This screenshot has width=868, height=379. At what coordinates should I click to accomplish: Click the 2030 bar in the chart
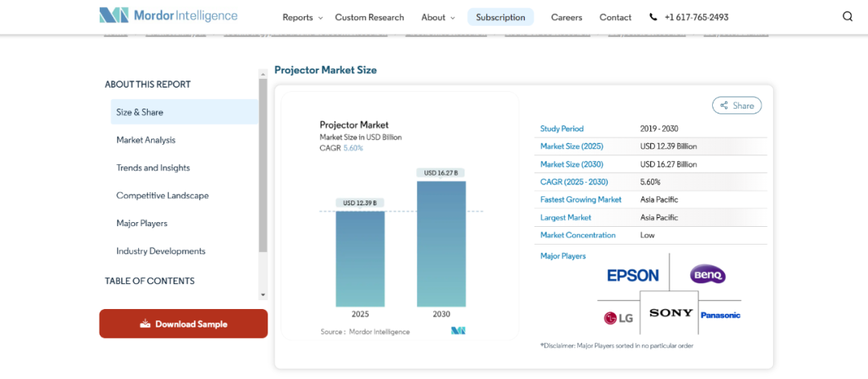click(x=441, y=244)
